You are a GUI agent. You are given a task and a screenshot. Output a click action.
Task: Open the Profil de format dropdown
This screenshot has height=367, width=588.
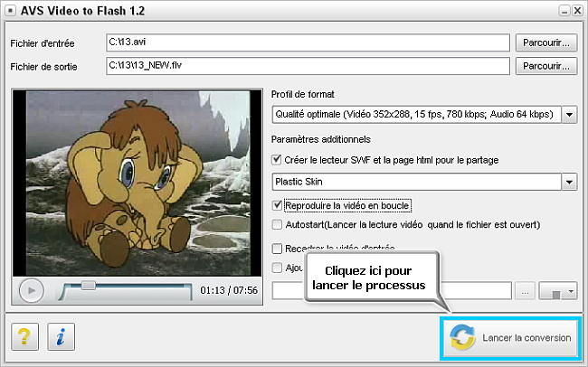pos(569,114)
